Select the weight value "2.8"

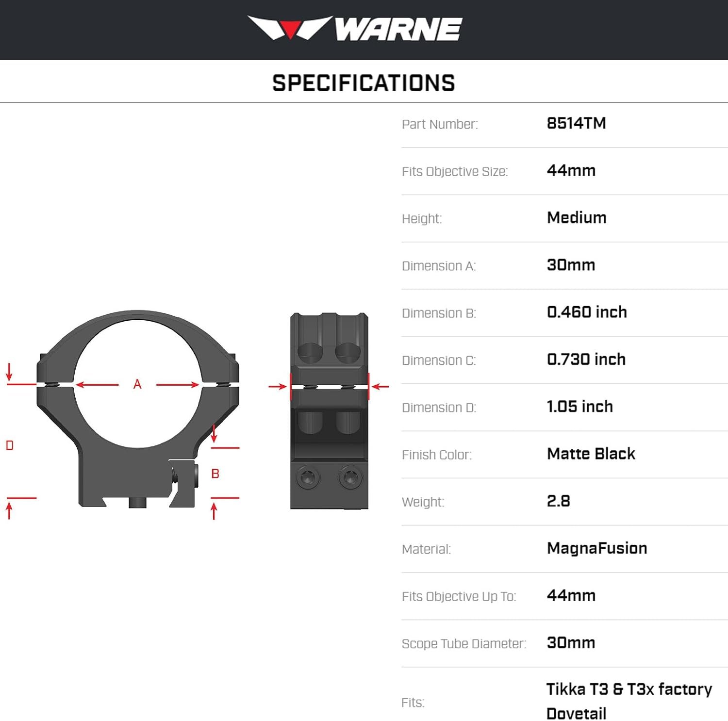pos(559,501)
